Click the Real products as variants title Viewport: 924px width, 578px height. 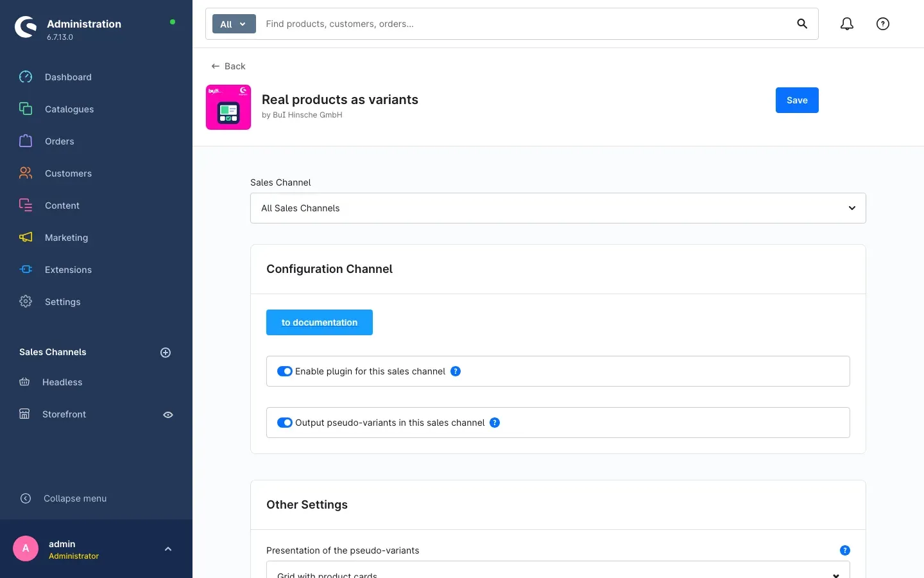(x=340, y=100)
